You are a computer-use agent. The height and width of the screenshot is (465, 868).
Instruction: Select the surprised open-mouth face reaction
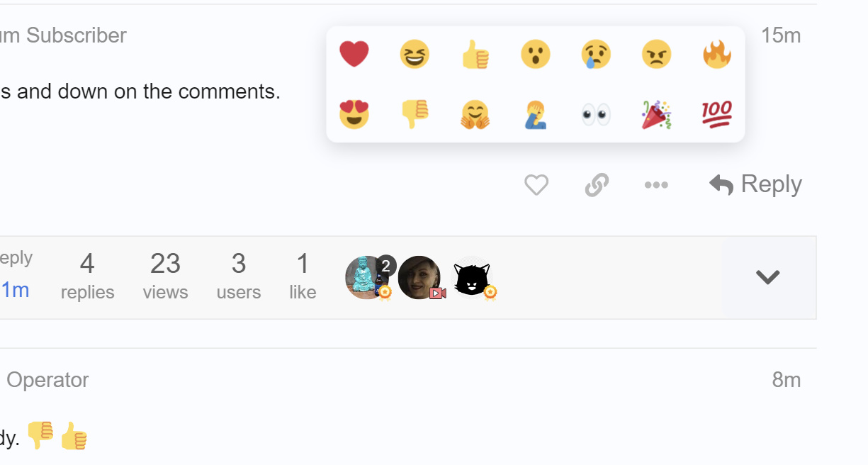[536, 54]
